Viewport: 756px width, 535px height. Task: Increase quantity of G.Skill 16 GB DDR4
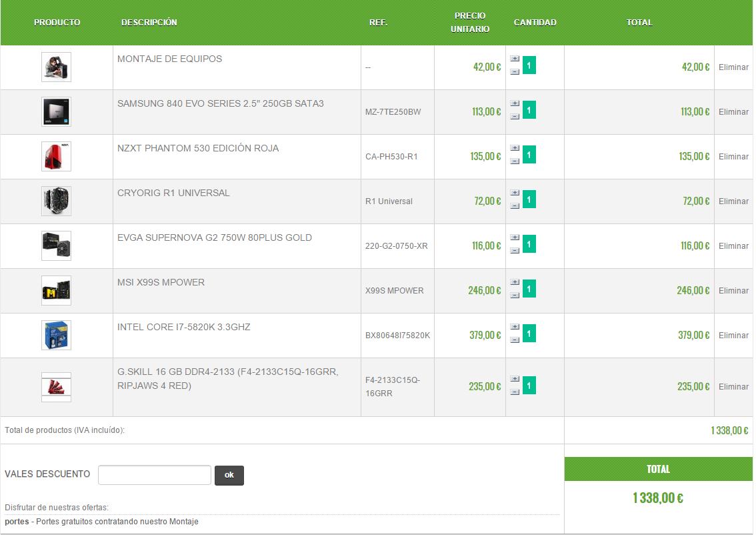point(515,379)
